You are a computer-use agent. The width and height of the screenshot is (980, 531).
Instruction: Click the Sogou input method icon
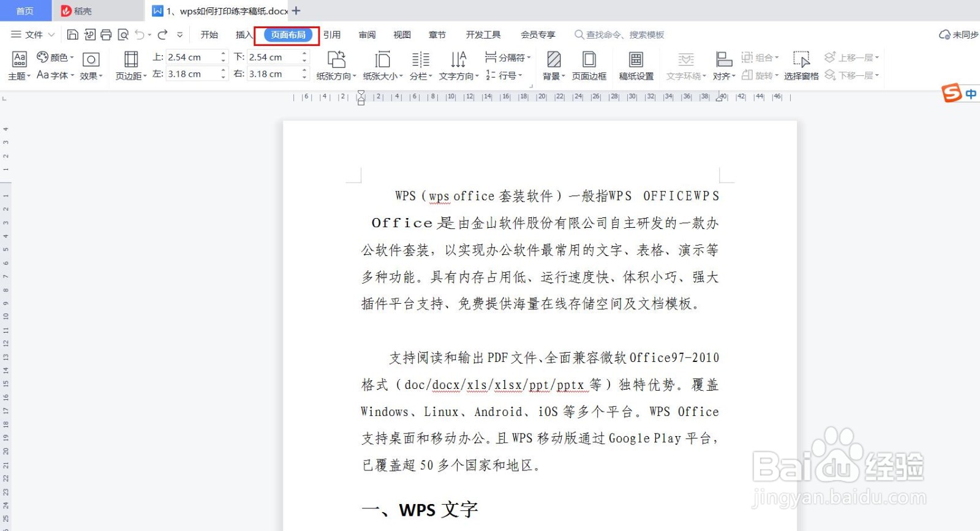952,93
